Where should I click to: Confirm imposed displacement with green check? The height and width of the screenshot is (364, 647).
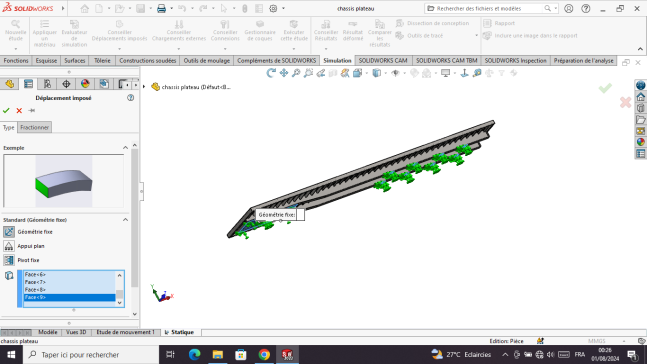click(6, 110)
